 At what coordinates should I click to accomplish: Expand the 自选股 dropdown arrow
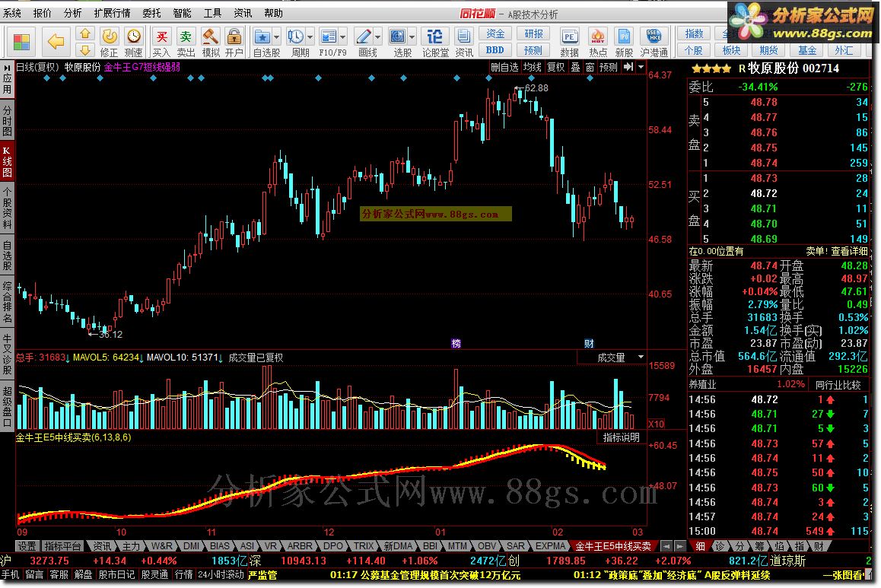pos(276,37)
